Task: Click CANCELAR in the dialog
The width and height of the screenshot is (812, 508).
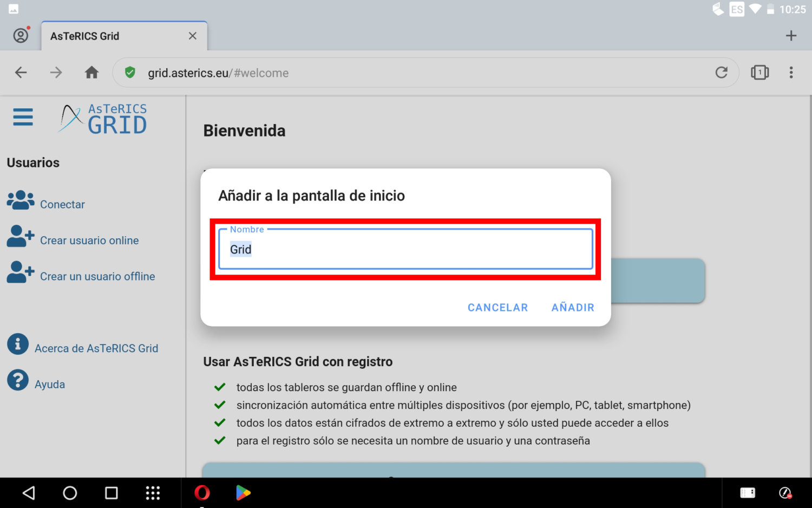Action: click(x=497, y=307)
